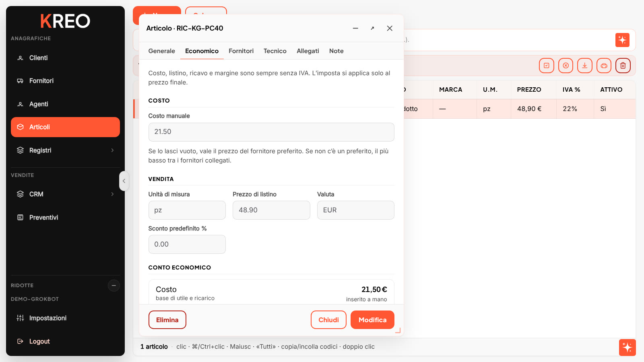
Task: Click the 48,90 € price cell
Action: (x=534, y=109)
